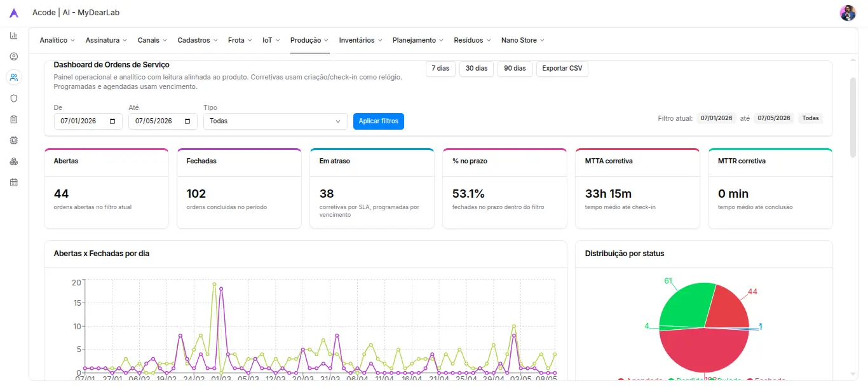Image resolution: width=868 pixels, height=389 pixels.
Task: Expand the Analítico menu chevron
Action: click(72, 40)
